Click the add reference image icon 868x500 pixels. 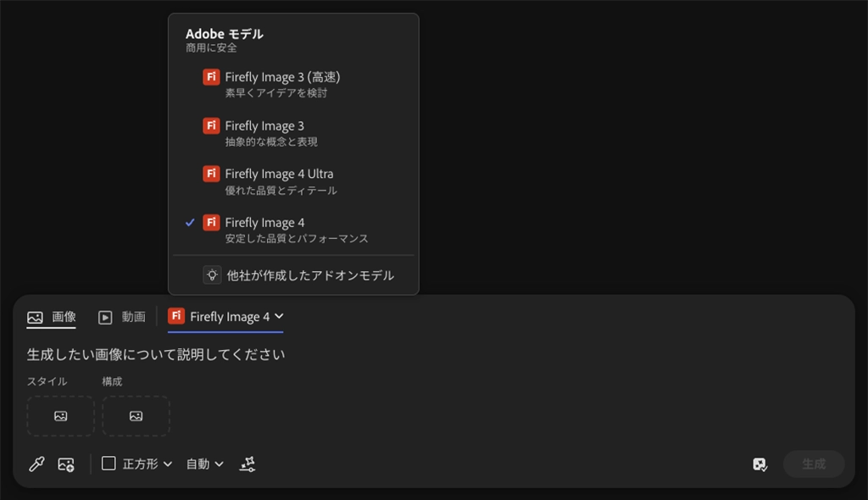(66, 464)
